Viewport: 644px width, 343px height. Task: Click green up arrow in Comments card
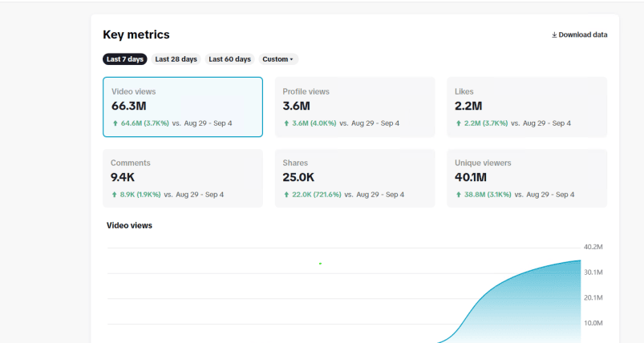click(x=115, y=195)
